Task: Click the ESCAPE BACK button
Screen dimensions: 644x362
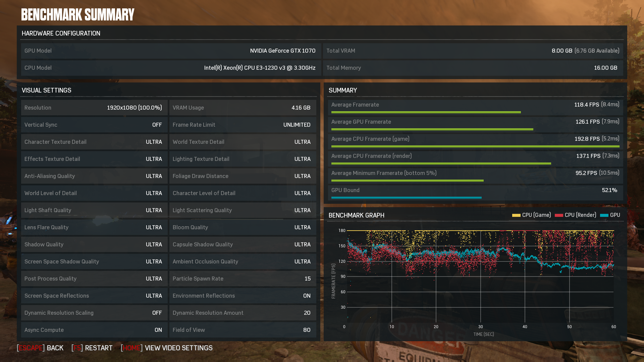Action: (x=40, y=348)
